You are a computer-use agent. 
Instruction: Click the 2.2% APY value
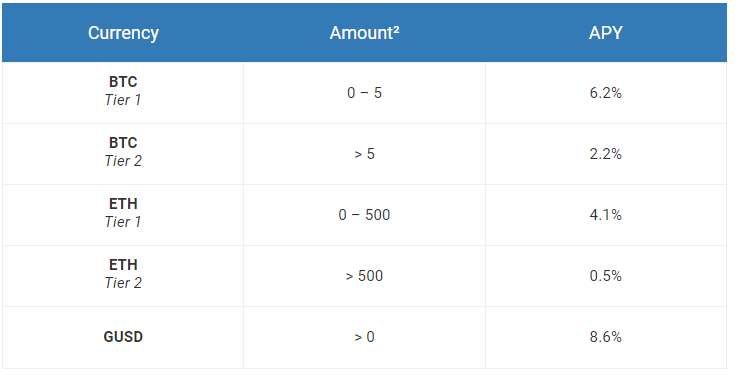tap(606, 154)
